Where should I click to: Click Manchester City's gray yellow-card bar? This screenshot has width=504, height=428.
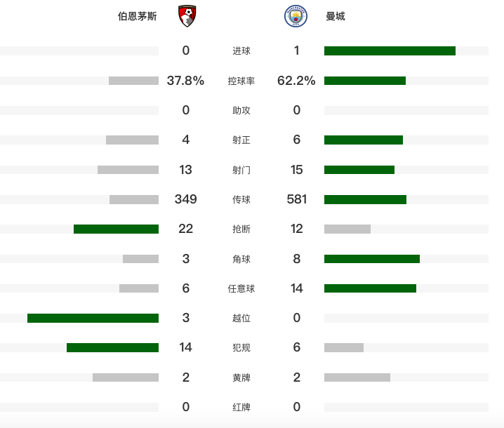tap(357, 377)
